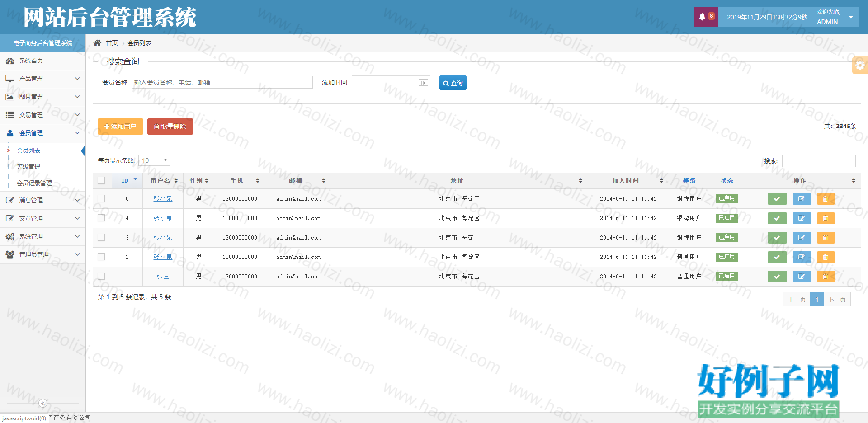Open the 每页显示条数 dropdown showing 10
Viewport: 868px width, 423px height.
[x=154, y=160]
